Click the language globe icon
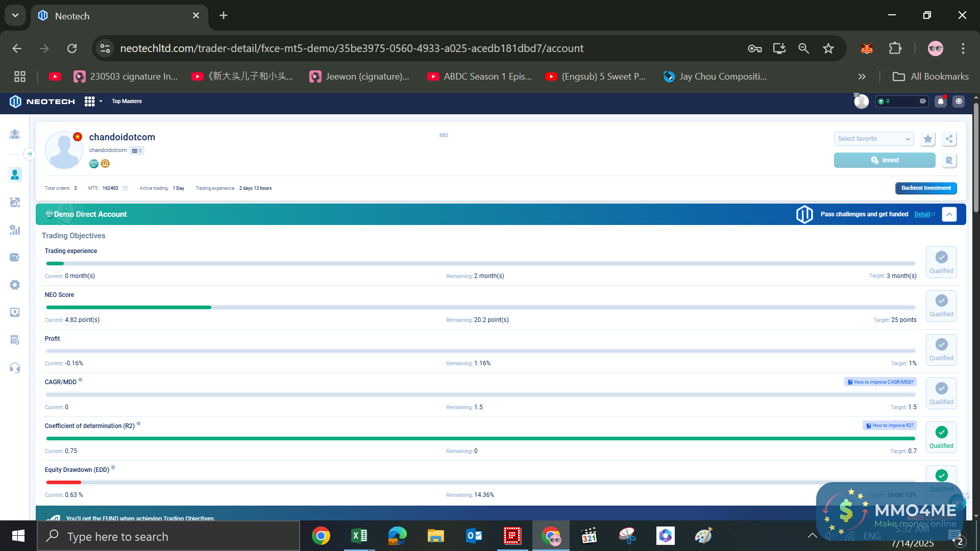980x551 pixels. pyautogui.click(x=959, y=102)
